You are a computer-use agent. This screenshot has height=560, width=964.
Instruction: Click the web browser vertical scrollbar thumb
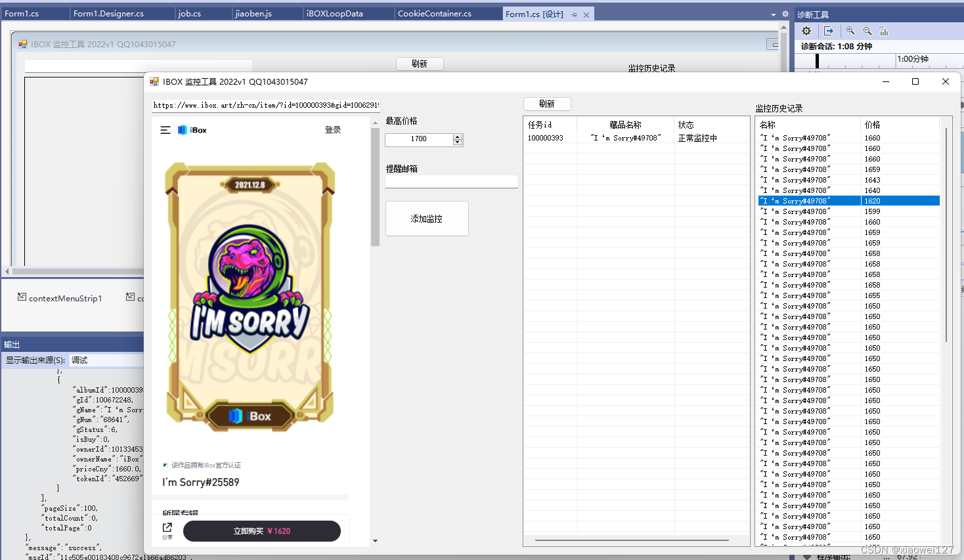tap(375, 187)
